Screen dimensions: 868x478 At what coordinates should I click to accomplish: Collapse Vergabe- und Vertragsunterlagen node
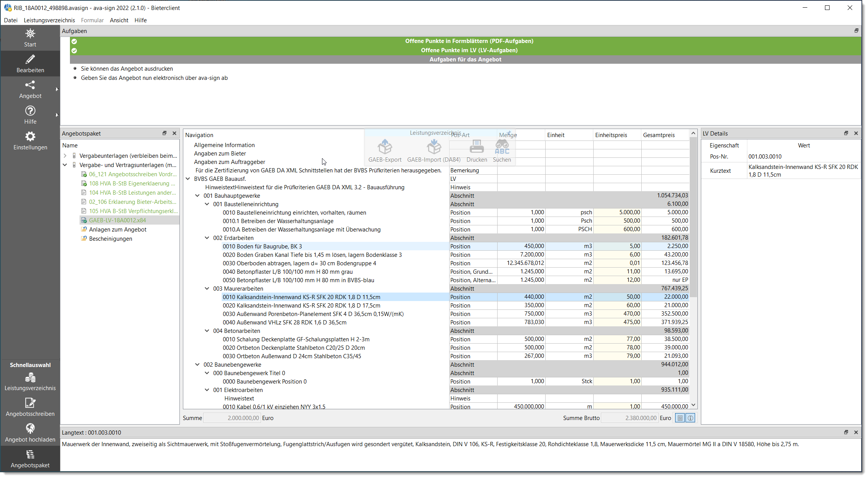click(65, 165)
